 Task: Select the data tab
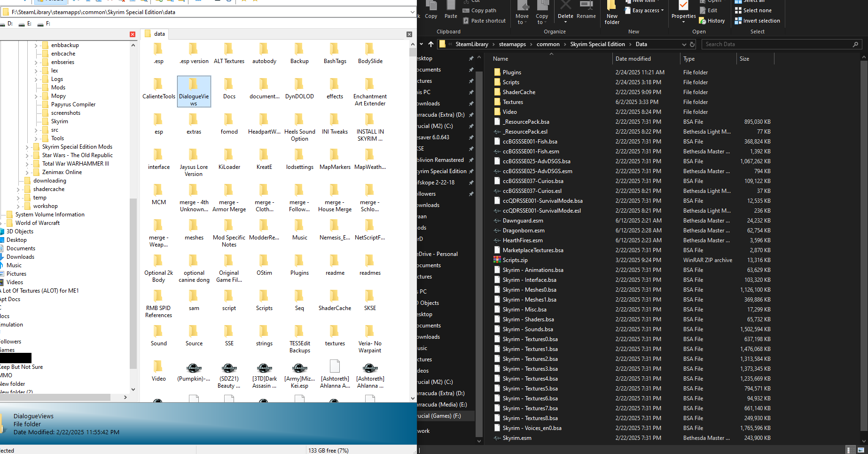(155, 34)
